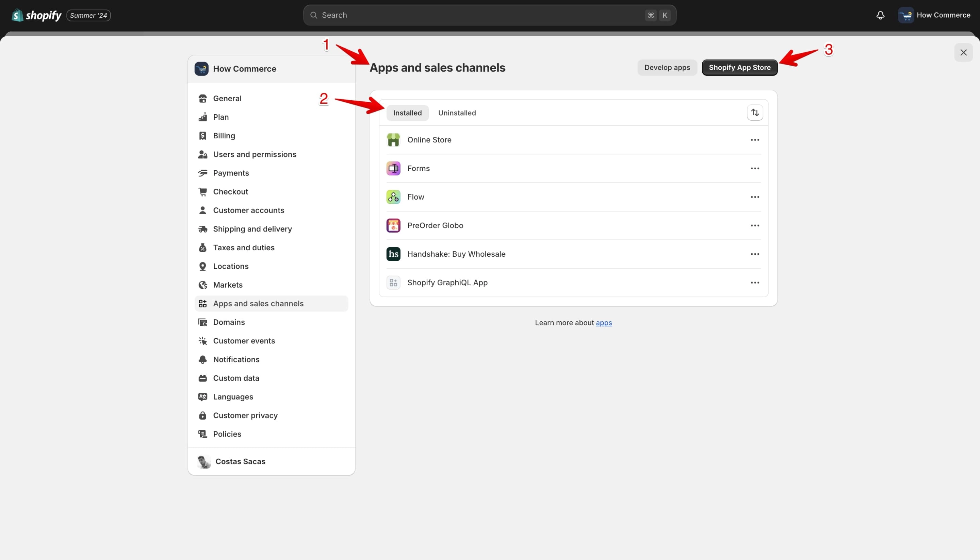Click the Shopify logo in top bar

[36, 15]
